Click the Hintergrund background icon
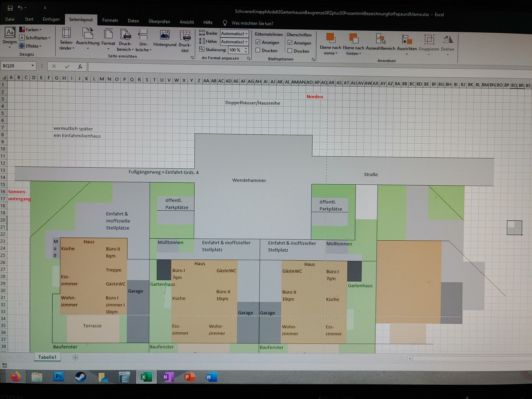 tap(165, 36)
